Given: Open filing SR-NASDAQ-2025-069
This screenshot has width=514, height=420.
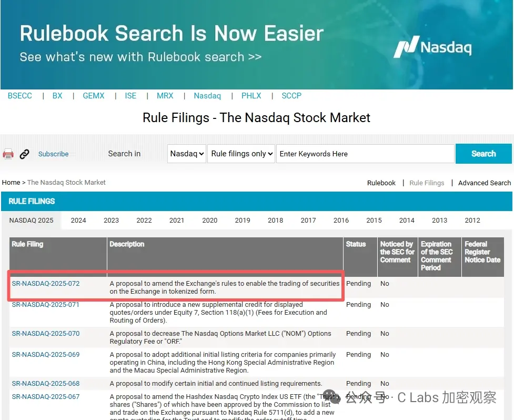Looking at the screenshot, I should pos(46,354).
